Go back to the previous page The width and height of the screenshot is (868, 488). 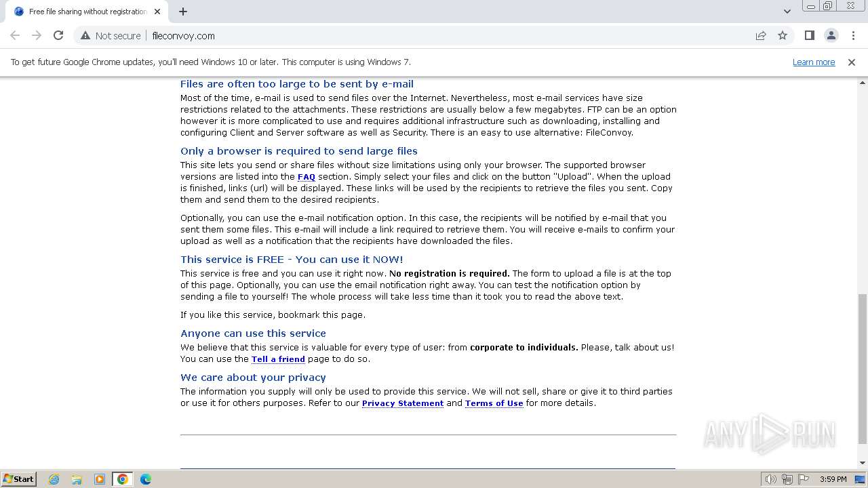pyautogui.click(x=15, y=35)
